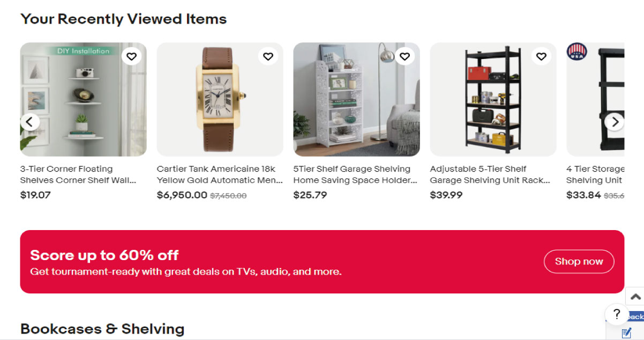This screenshot has height=340, width=644.
Task: Click the help question mark icon
Action: point(616,315)
